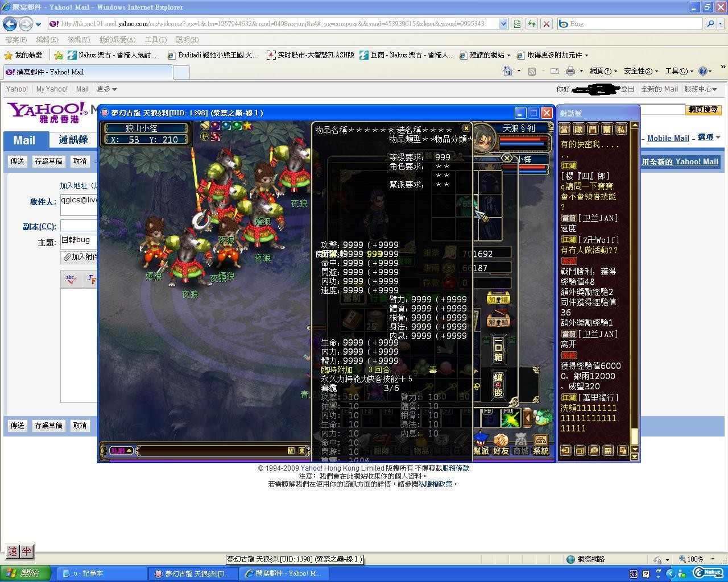Click the top 存為草稿 save draft button
The width and height of the screenshot is (728, 582).
point(48,161)
